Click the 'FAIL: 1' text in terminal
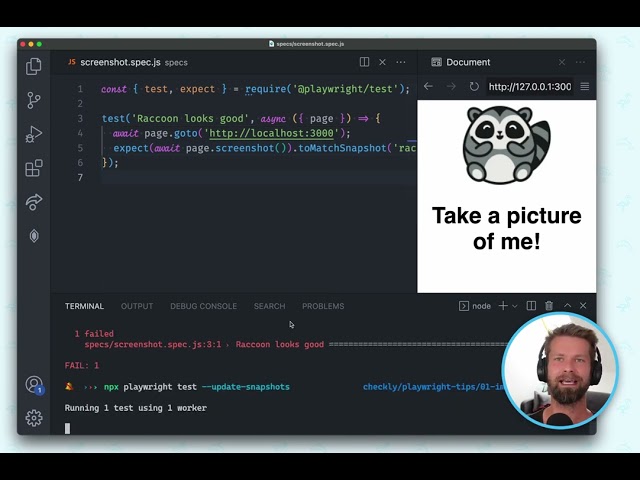This screenshot has width=640, height=480. [82, 365]
